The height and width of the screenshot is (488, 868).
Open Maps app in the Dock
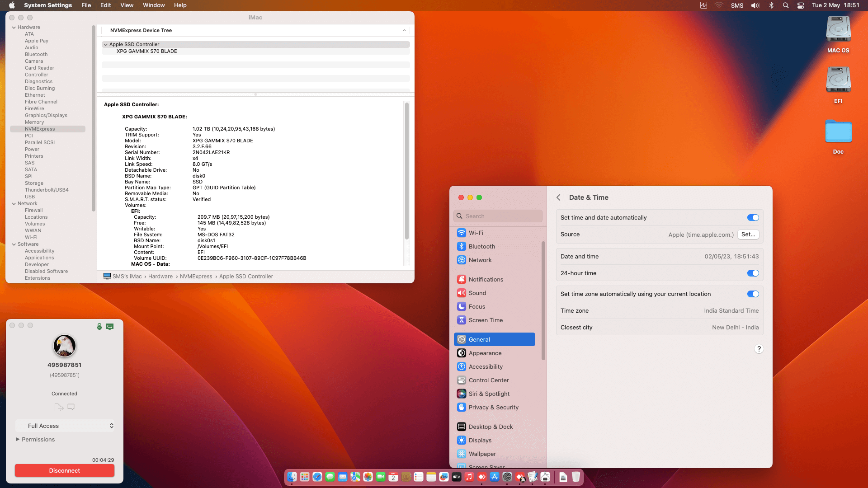click(355, 477)
